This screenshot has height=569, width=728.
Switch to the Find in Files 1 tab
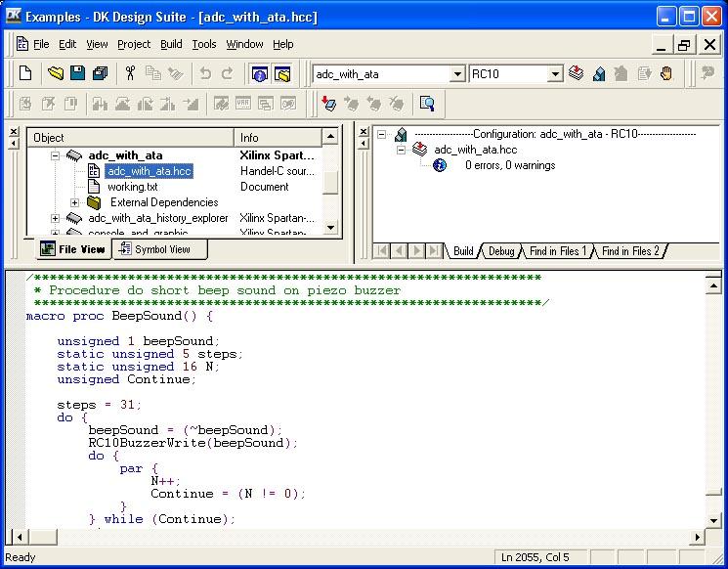pos(558,251)
